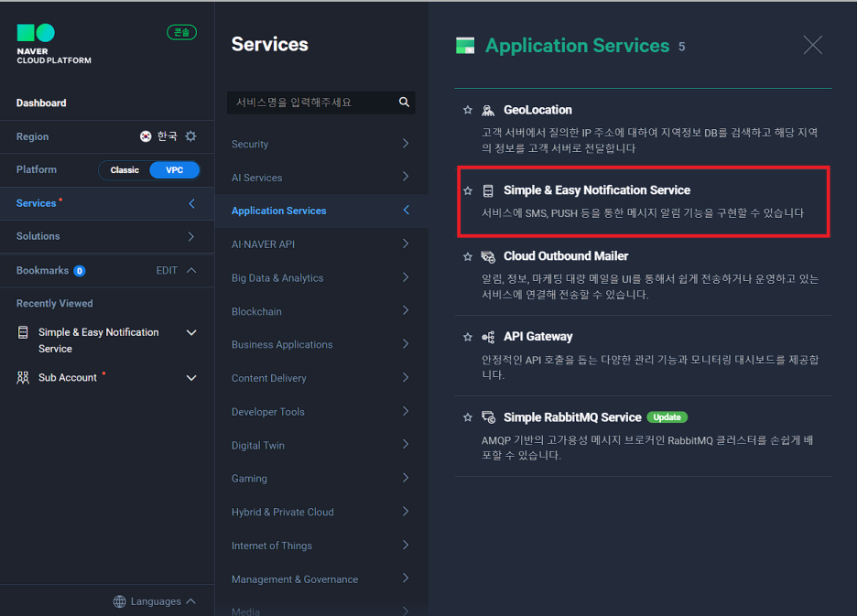Click the Recently Viewed heading
This screenshot has height=616, width=857.
55,303
